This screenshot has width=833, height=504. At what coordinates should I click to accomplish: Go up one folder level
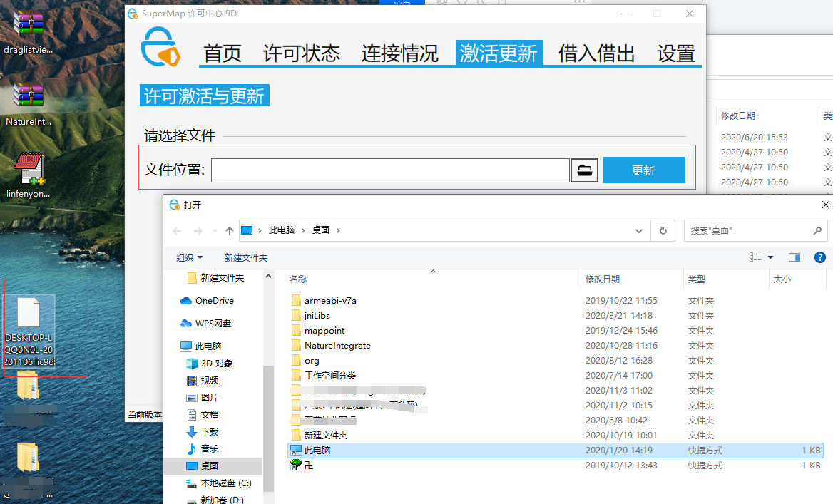coord(230,230)
